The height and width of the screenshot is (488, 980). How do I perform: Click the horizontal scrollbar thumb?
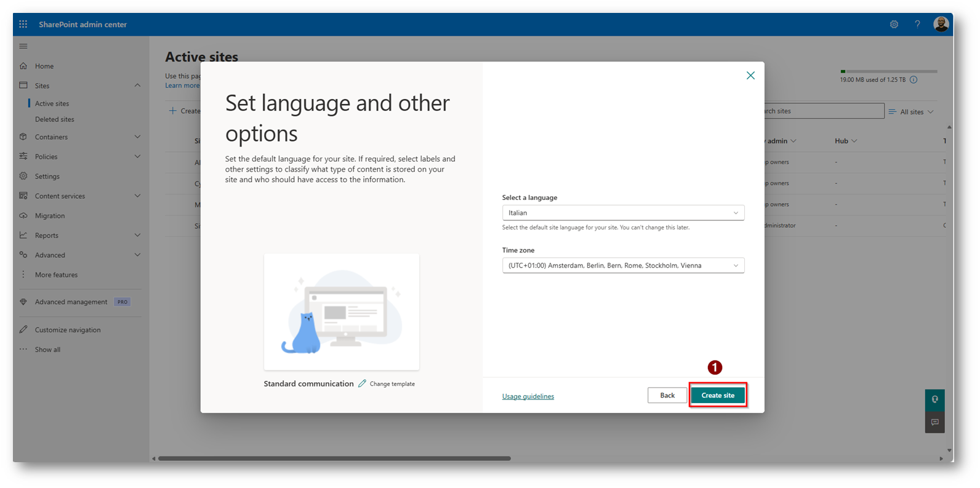pos(334,458)
